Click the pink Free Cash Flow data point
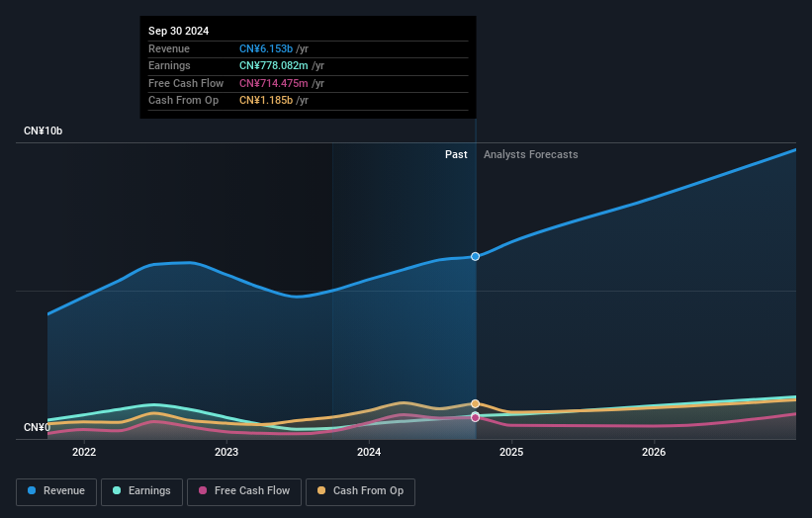This screenshot has width=812, height=518. coord(475,417)
